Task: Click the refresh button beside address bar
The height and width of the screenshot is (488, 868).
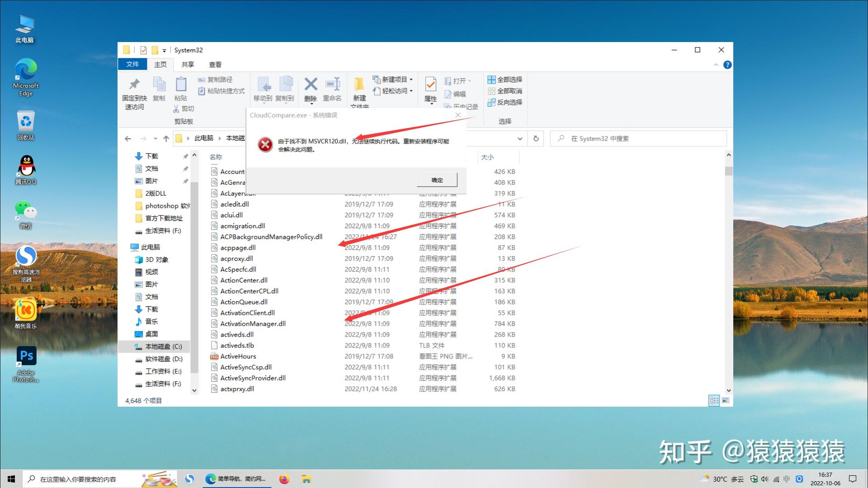Action: [x=536, y=139]
